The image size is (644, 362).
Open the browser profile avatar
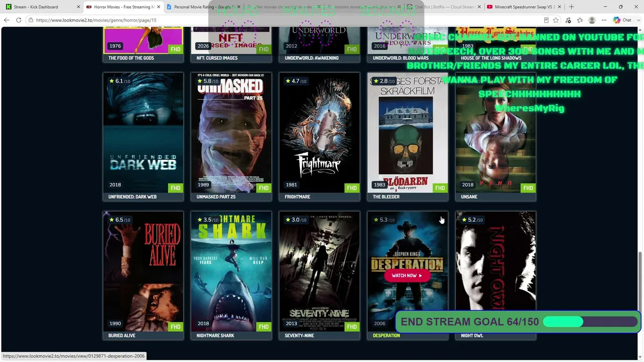[592, 20]
